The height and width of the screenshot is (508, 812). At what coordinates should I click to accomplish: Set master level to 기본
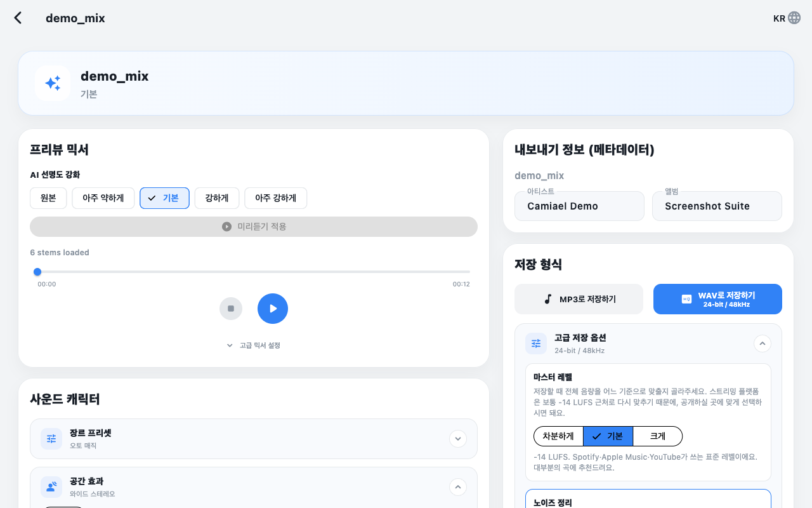(608, 436)
